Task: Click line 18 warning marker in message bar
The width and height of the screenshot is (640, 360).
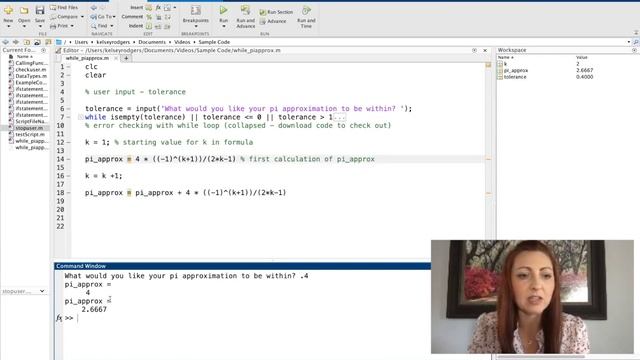Action: pyautogui.click(x=489, y=193)
